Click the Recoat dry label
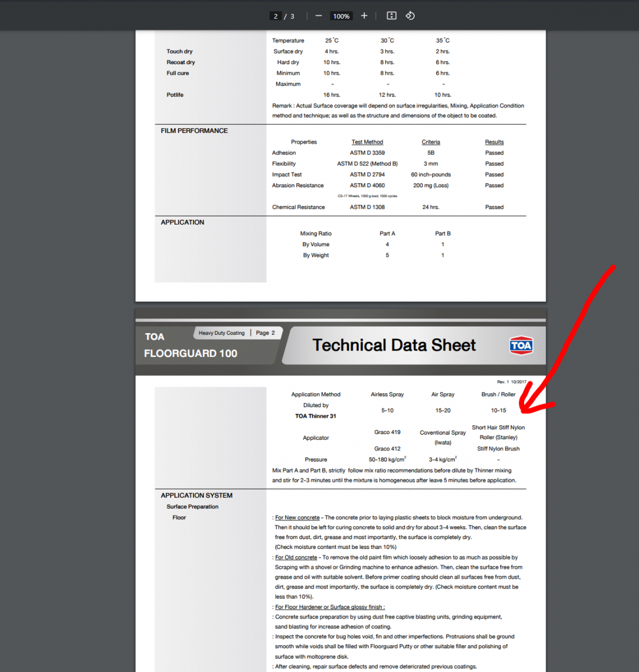Image resolution: width=639 pixels, height=672 pixels. [x=181, y=62]
